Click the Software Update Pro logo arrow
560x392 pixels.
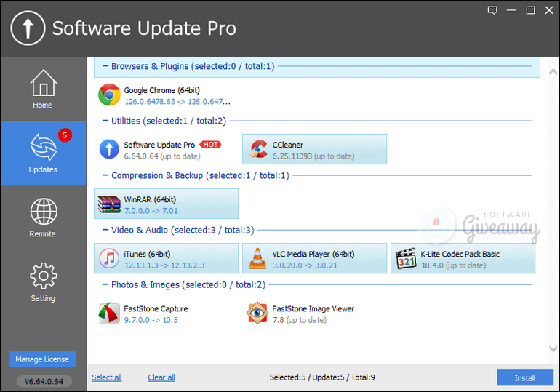(x=28, y=28)
